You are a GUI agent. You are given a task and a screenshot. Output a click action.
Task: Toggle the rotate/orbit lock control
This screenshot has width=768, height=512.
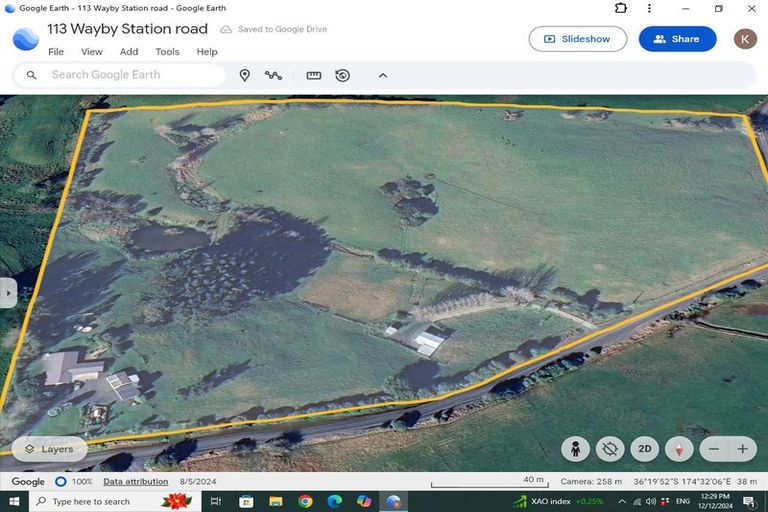coord(610,449)
